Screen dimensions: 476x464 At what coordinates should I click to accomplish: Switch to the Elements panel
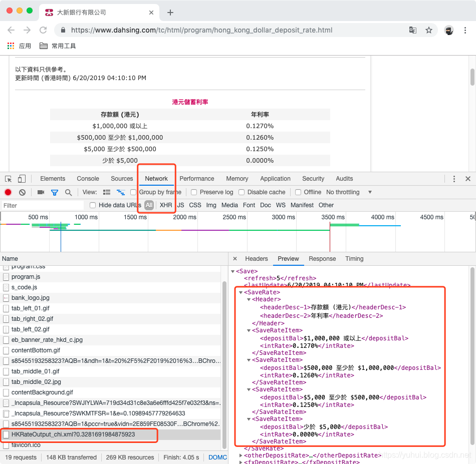pos(53,179)
